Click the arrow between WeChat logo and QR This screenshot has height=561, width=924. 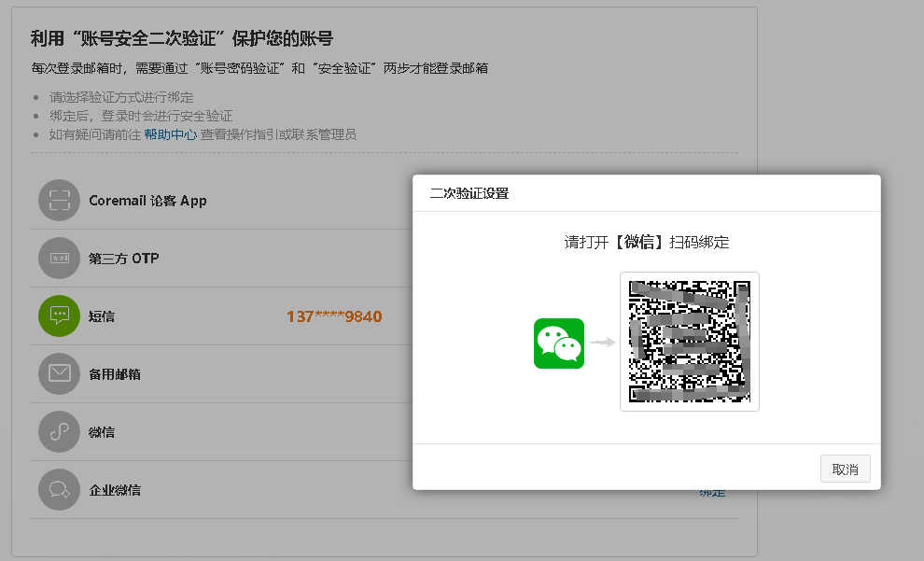pyautogui.click(x=602, y=342)
